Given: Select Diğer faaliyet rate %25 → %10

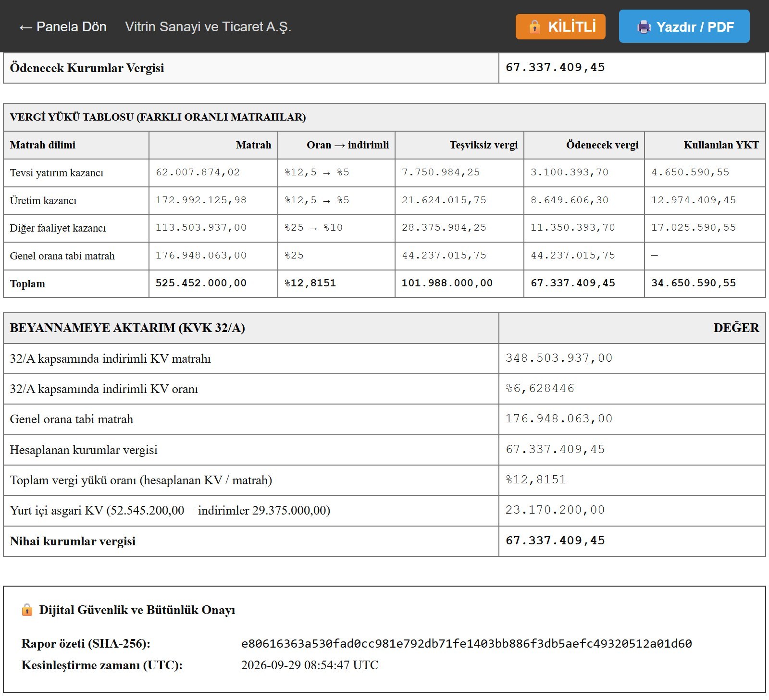Looking at the screenshot, I should (313, 227).
